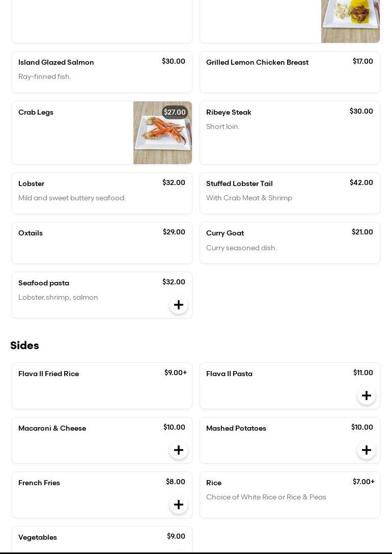The height and width of the screenshot is (554, 392).
Task: Open Rice side choice options
Action: (290, 495)
